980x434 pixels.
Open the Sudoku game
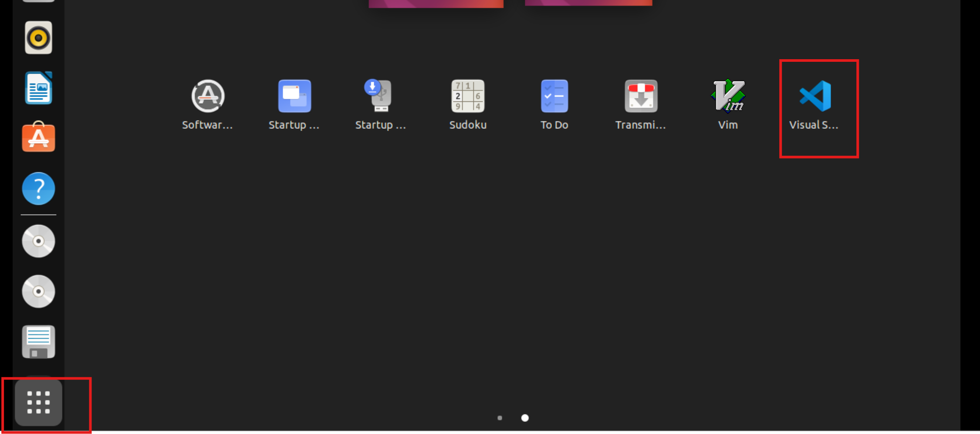[468, 97]
